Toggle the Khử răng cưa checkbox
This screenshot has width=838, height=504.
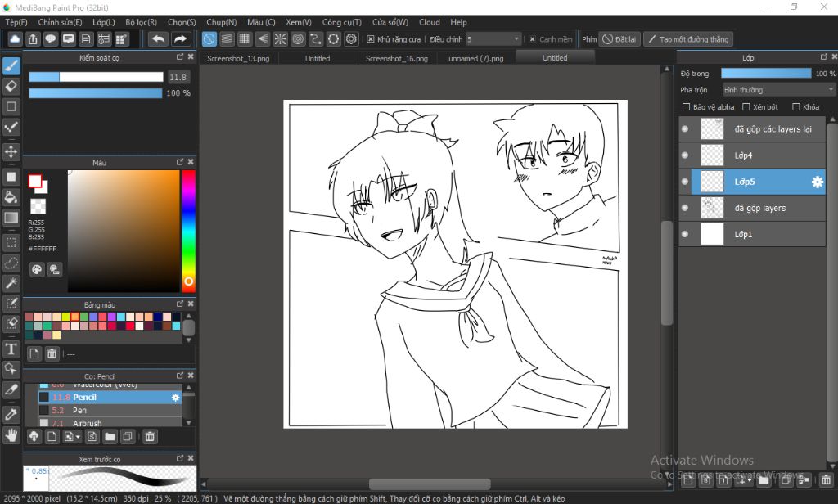pos(371,39)
